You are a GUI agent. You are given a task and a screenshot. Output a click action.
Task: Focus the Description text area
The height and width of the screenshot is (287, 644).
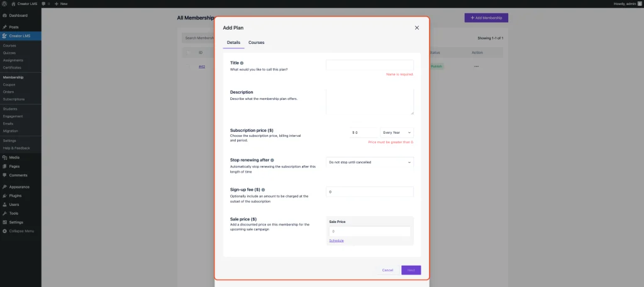click(x=370, y=101)
